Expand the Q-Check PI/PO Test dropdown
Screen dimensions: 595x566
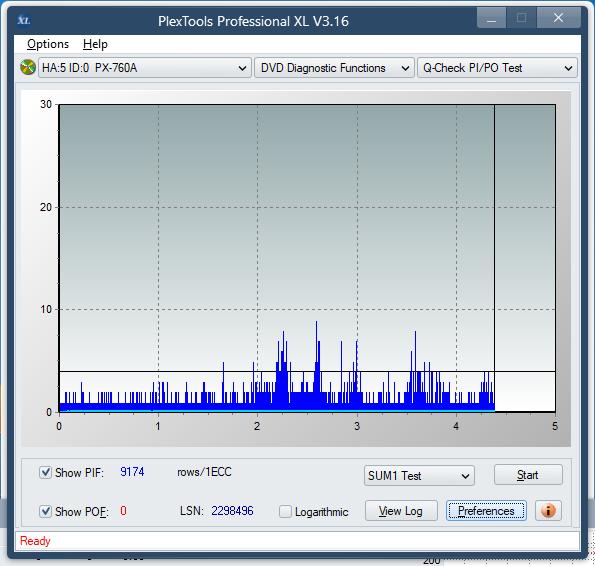pyautogui.click(x=497, y=68)
